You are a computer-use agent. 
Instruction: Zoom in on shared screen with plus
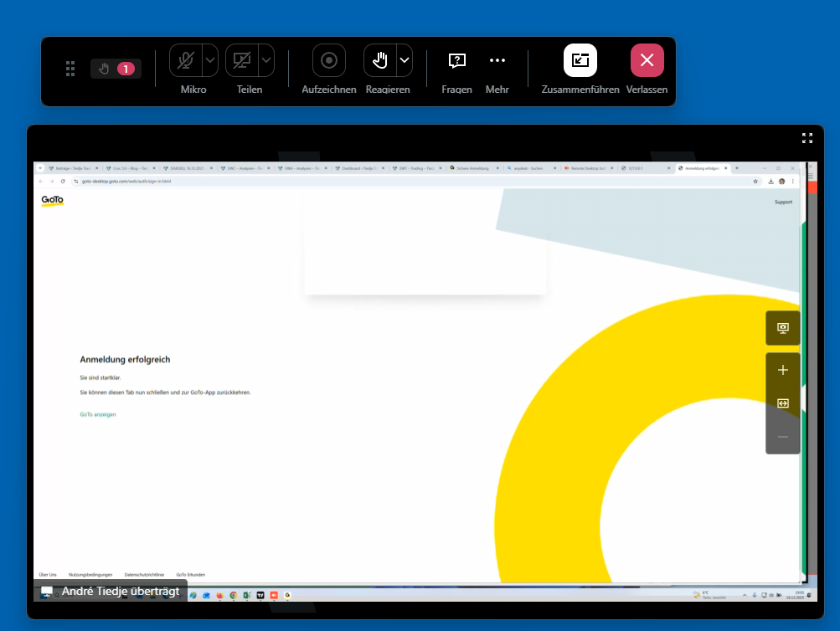[783, 370]
